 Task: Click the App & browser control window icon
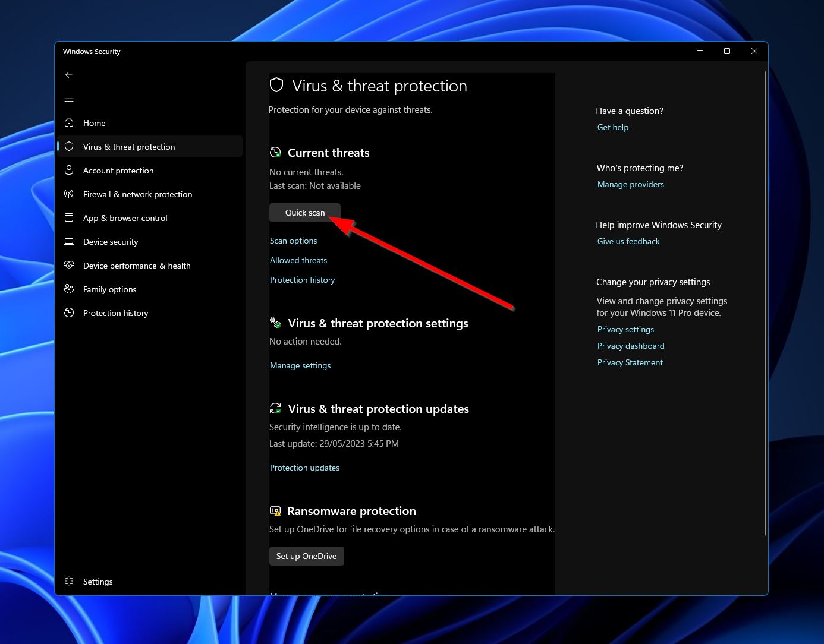(69, 217)
